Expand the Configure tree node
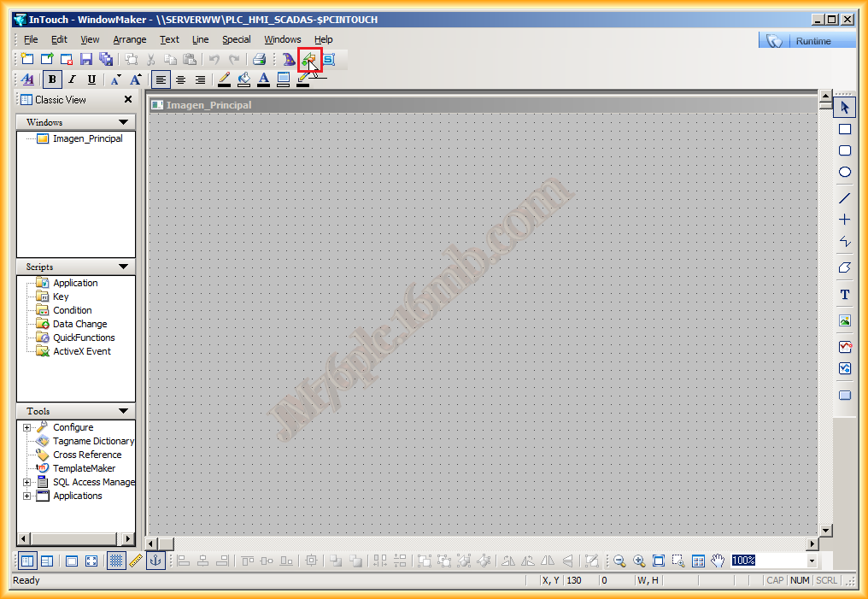Screen dimensions: 868x599 [x=26, y=427]
